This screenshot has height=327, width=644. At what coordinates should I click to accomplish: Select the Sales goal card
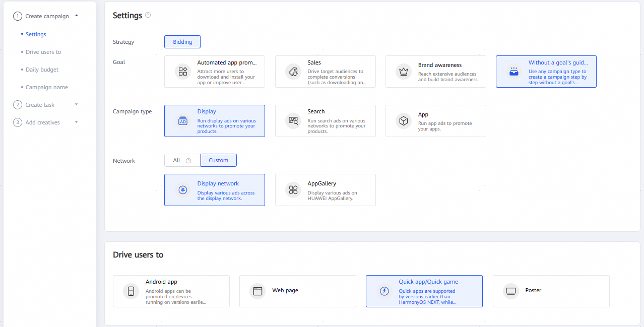(x=325, y=72)
